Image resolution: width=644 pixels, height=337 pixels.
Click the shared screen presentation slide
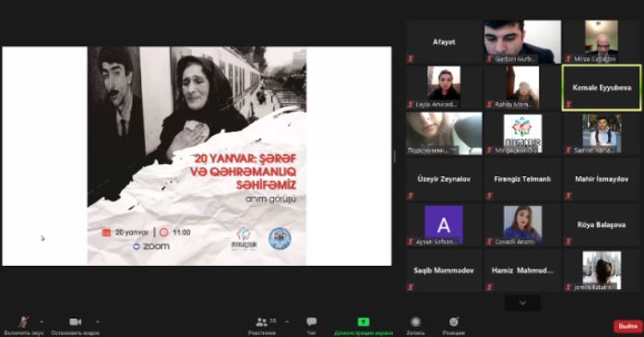point(197,156)
